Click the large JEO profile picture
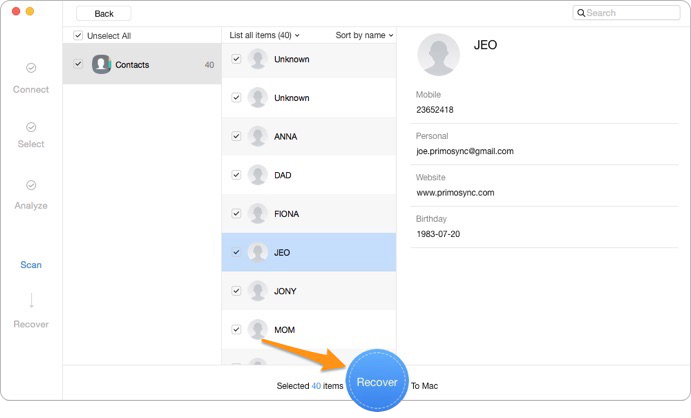The image size is (691, 418). click(438, 55)
